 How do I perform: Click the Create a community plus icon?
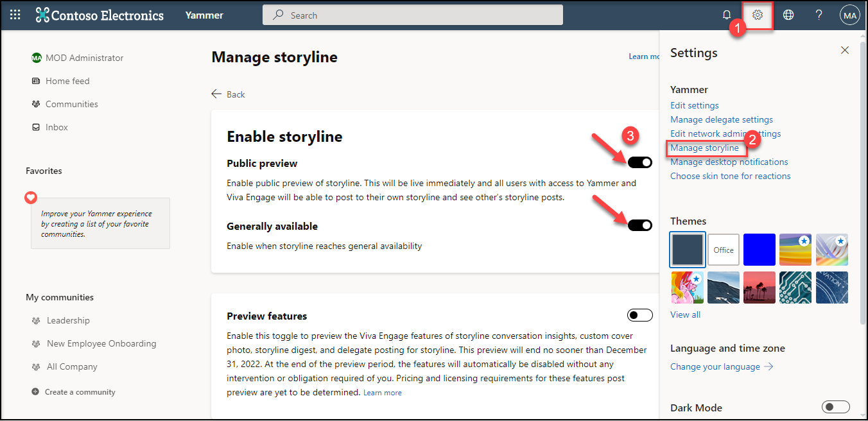coord(35,391)
